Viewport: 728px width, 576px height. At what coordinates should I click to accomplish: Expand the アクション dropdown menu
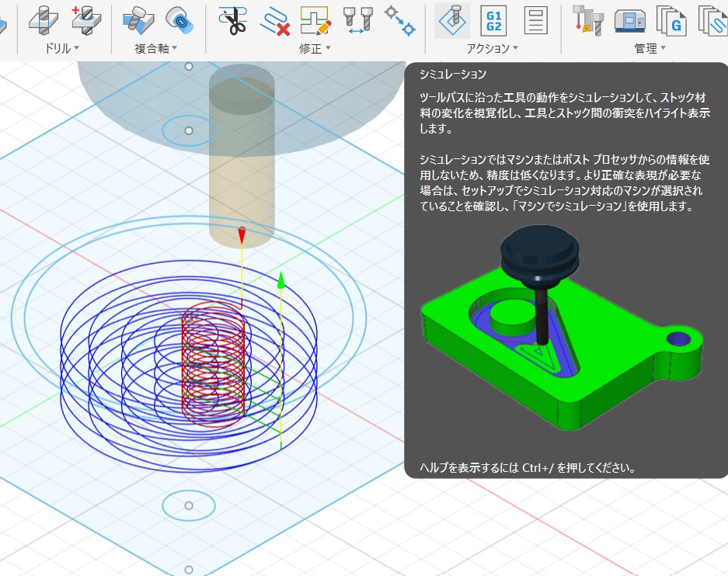click(x=492, y=48)
